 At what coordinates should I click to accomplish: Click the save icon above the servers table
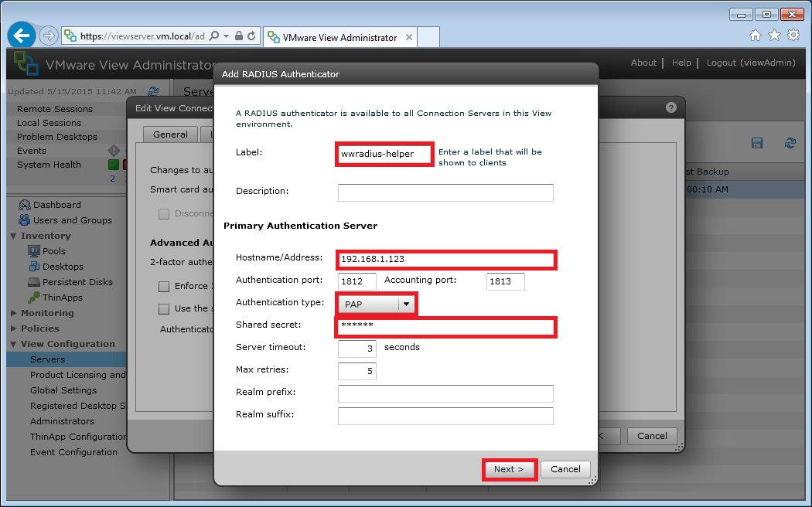tap(757, 143)
